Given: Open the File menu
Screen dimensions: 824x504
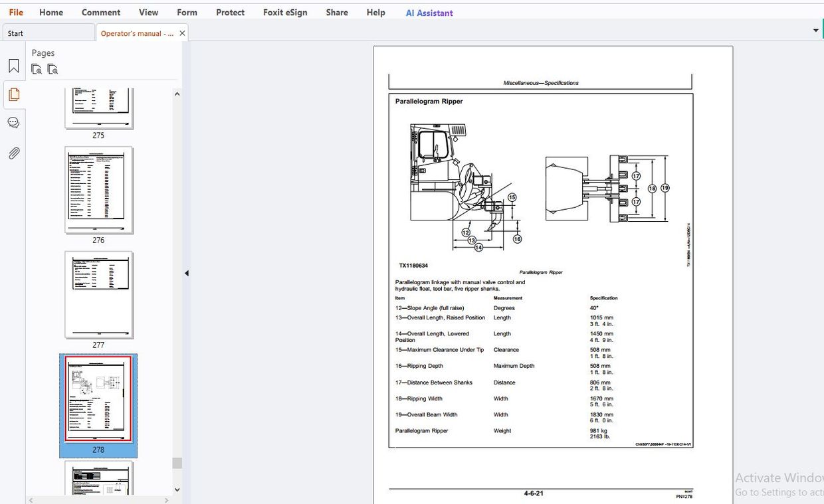Looking at the screenshot, I should [15, 11].
